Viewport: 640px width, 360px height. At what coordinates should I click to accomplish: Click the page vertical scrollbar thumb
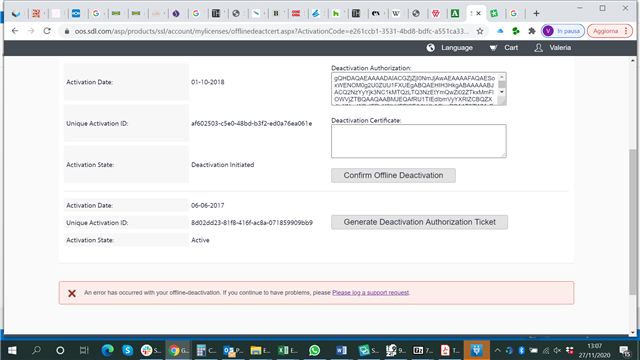click(x=633, y=222)
